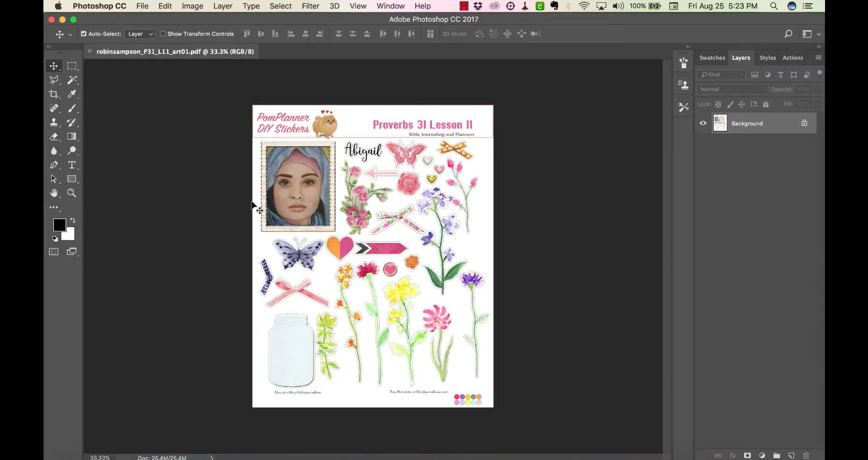Click the foreground color swatch
This screenshot has width=868, height=460.
60,225
